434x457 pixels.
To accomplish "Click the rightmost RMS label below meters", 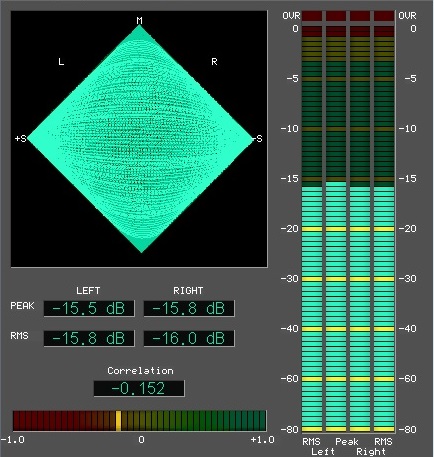I will [383, 442].
